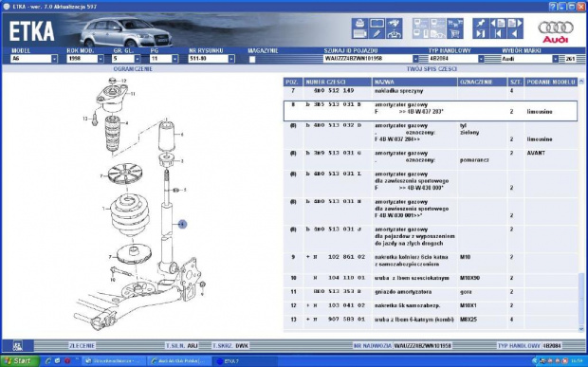Image resolution: width=588 pixels, height=367 pixels.
Task: Click the single left arrow back icon
Action: (x=515, y=34)
